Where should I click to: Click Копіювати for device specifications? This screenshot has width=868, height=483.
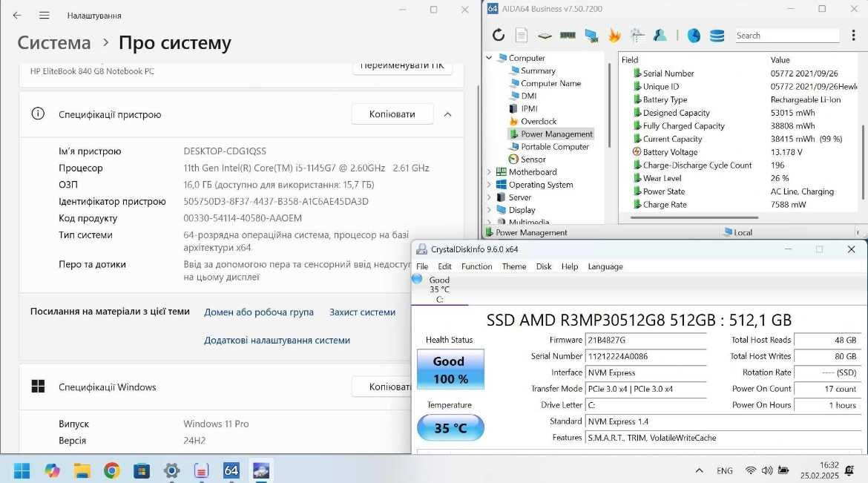[392, 114]
